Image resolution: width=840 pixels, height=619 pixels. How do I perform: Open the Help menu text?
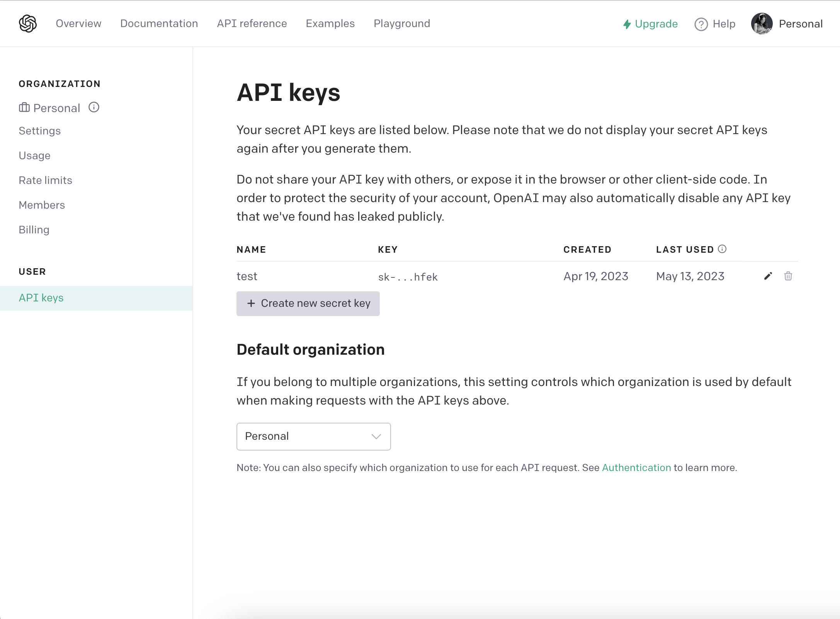724,24
